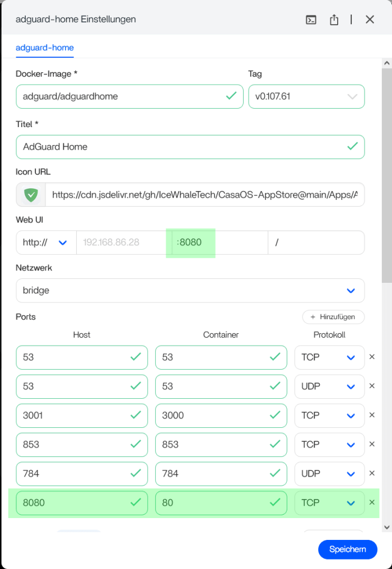Remove the 3001 to 3000 port row
392x569 pixels.
point(372,415)
